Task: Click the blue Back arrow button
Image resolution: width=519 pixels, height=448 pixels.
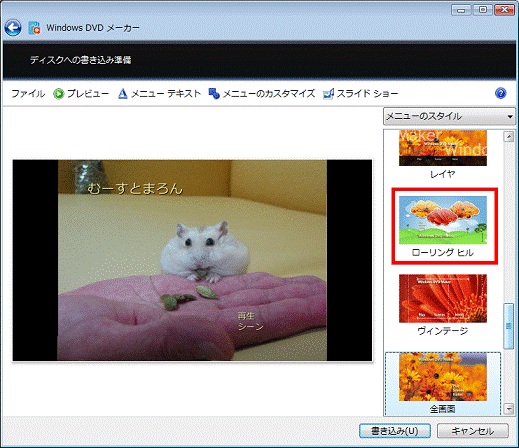Action: 13,28
